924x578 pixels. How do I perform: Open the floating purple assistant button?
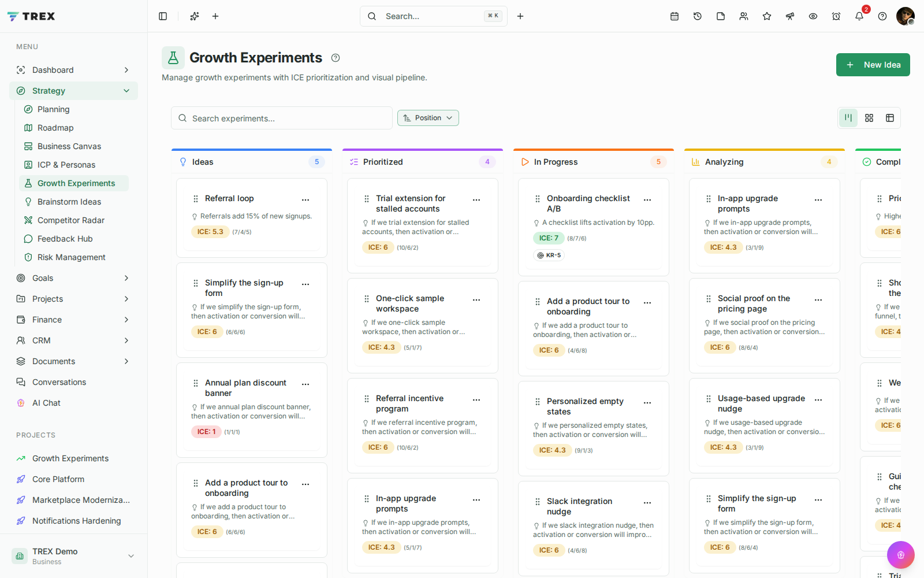901,555
